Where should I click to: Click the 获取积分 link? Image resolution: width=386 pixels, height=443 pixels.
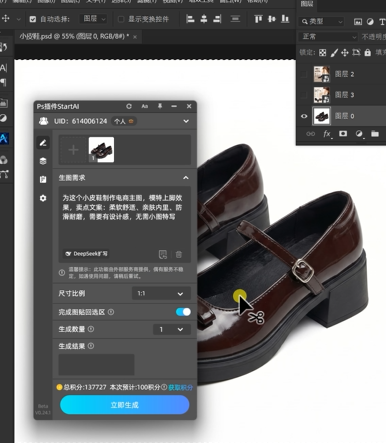180,387
